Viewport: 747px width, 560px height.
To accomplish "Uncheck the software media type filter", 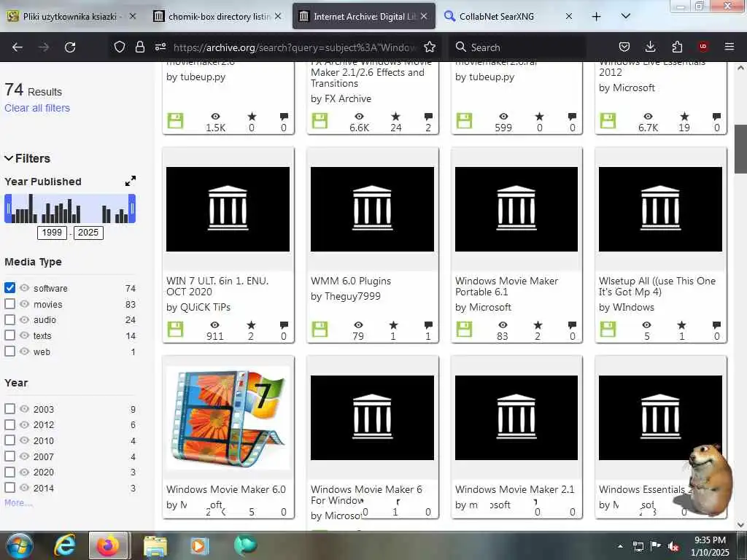I will click(x=9, y=287).
